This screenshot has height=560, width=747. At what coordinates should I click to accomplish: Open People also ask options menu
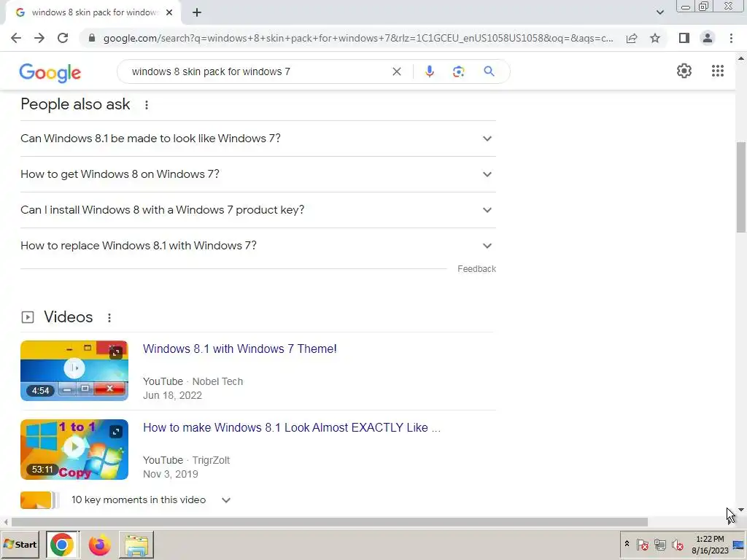tap(147, 105)
